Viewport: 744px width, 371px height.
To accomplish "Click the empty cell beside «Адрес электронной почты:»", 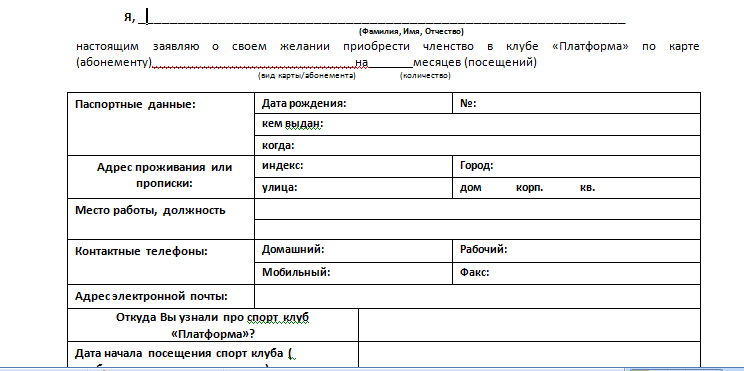I will click(477, 297).
